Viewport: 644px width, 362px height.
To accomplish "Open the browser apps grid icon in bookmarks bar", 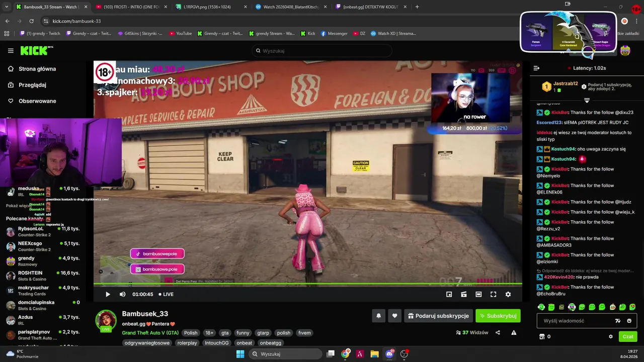I will (7, 34).
